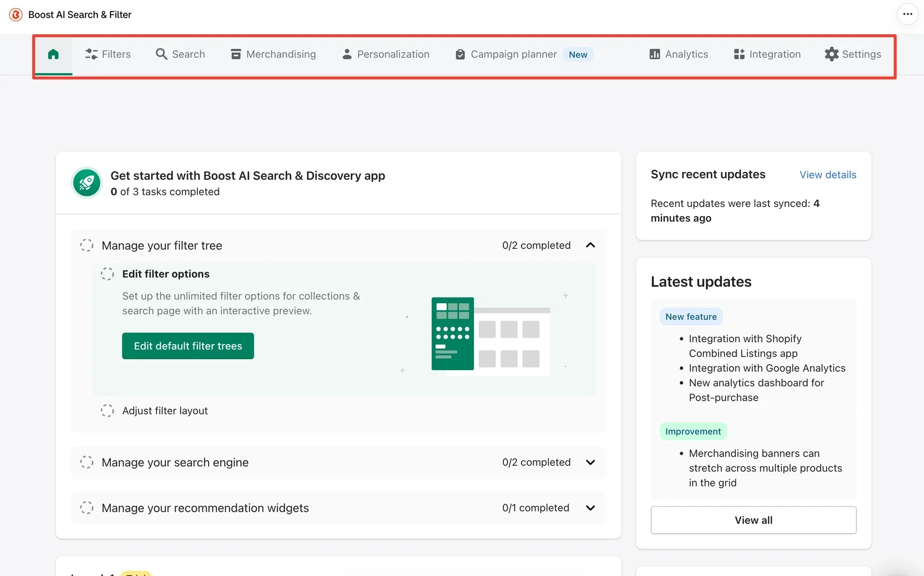Viewport: 924px width, 576px height.
Task: Click the Boost app logo in header
Action: (16, 15)
